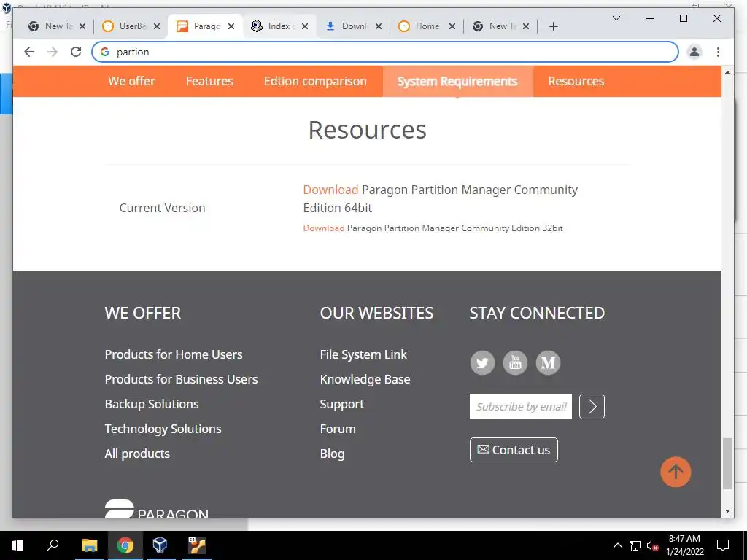
Task: Open File Explorer from taskbar
Action: [89, 545]
